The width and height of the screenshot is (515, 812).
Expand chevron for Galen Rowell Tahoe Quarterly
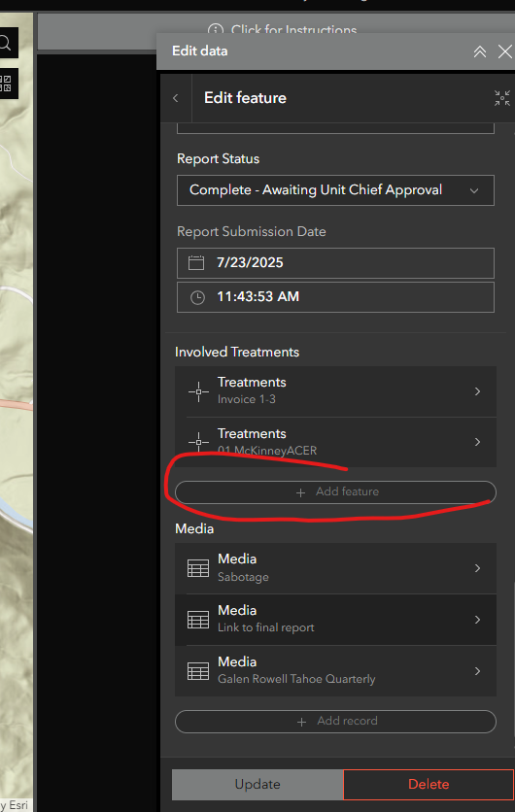pos(478,670)
